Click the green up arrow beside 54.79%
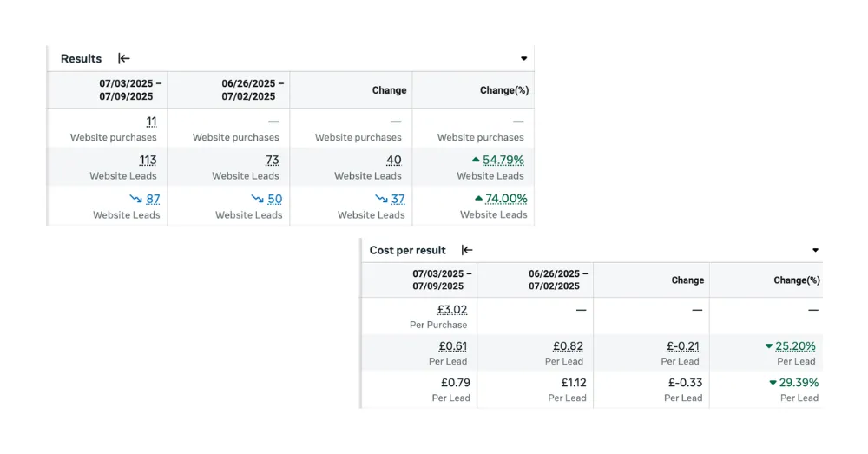 tap(475, 160)
